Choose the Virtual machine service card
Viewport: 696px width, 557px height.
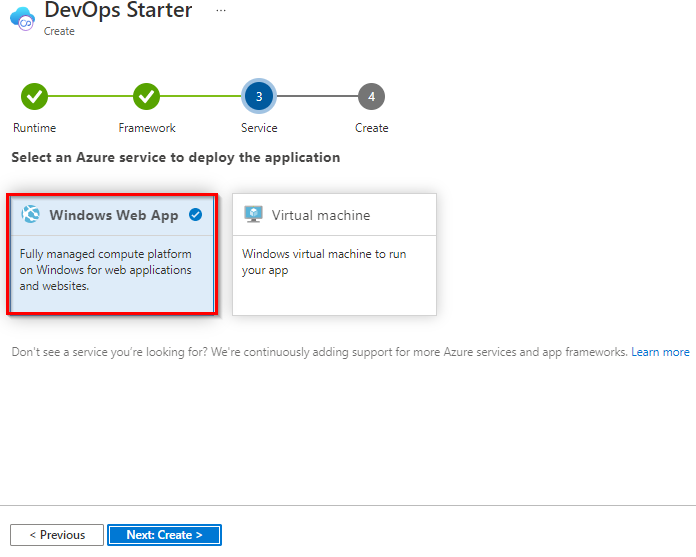334,254
